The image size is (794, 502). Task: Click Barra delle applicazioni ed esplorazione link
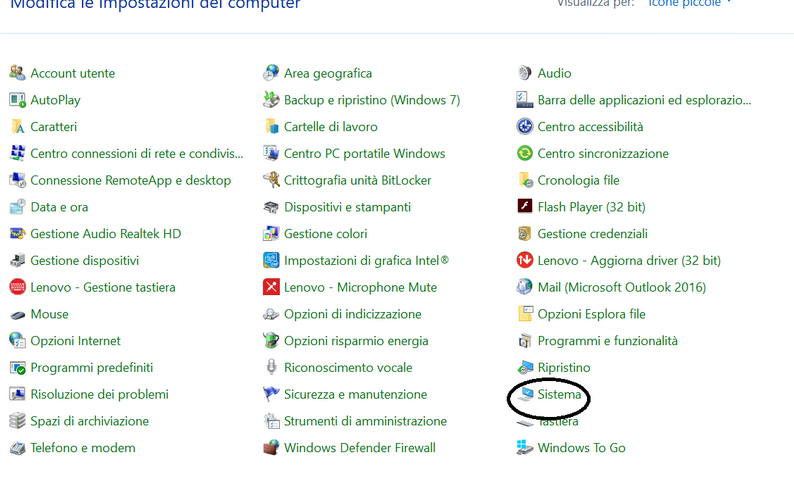644,100
